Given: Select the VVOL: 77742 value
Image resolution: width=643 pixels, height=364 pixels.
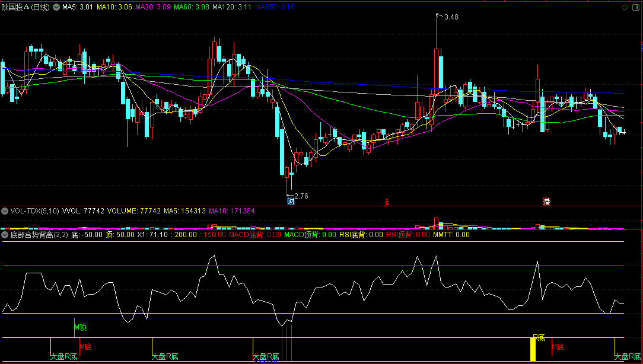Looking at the screenshot, I should (x=83, y=211).
